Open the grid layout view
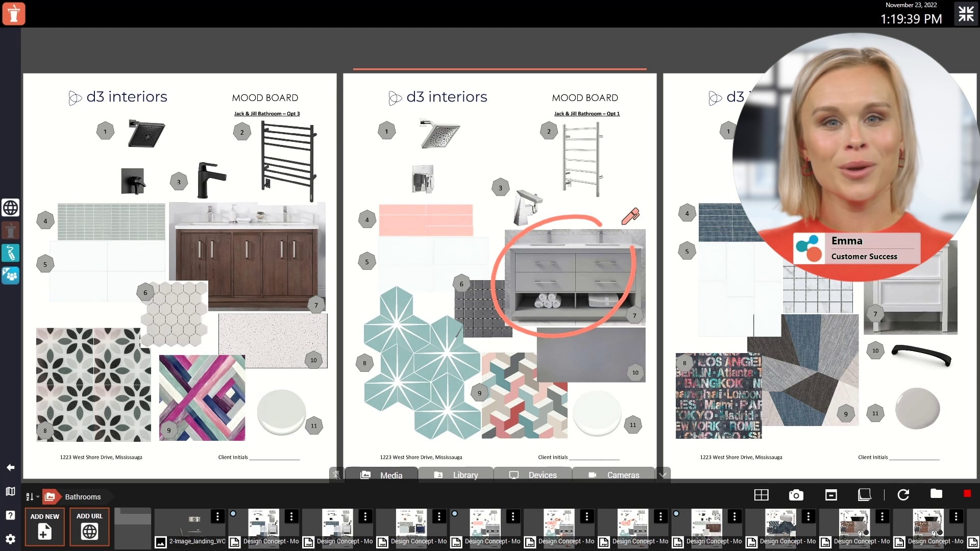980x551 pixels. (x=761, y=494)
